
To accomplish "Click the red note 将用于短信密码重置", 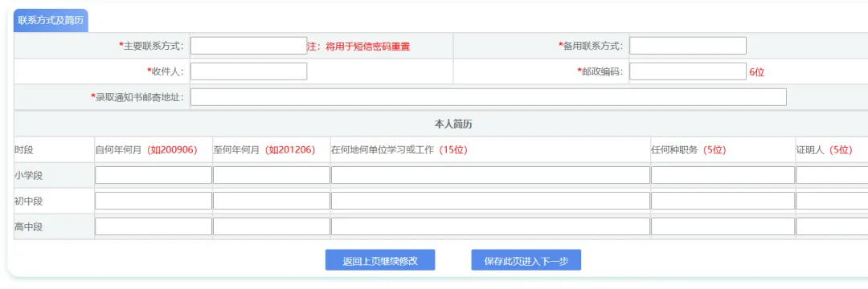I will (x=367, y=47).
